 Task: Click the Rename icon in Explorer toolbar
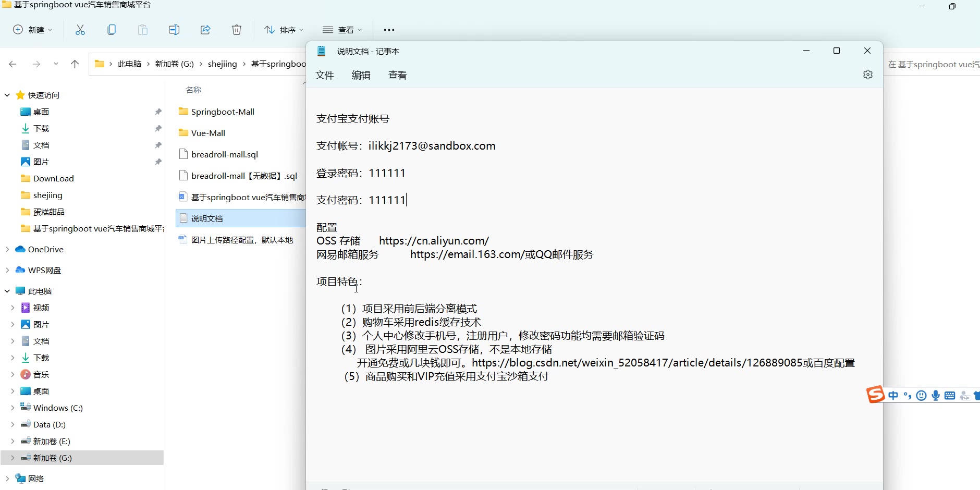tap(174, 30)
